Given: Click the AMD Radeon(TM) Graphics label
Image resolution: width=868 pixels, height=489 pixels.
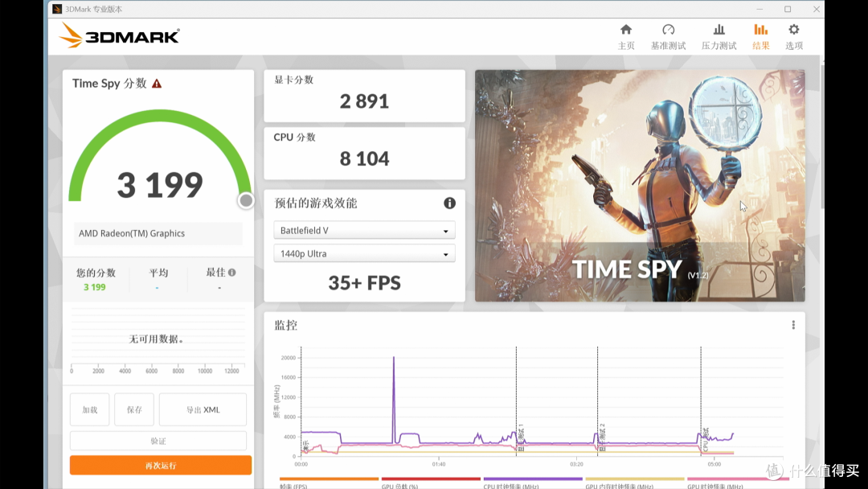Looking at the screenshot, I should click(132, 233).
